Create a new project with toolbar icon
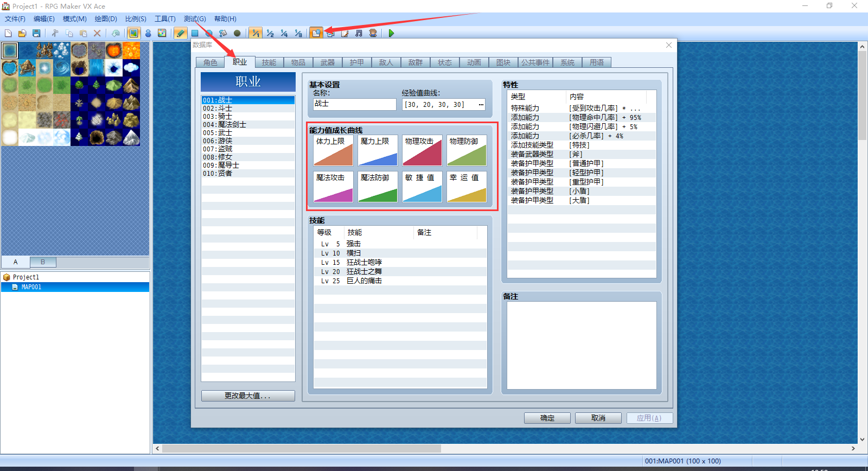868x471 pixels. point(8,33)
